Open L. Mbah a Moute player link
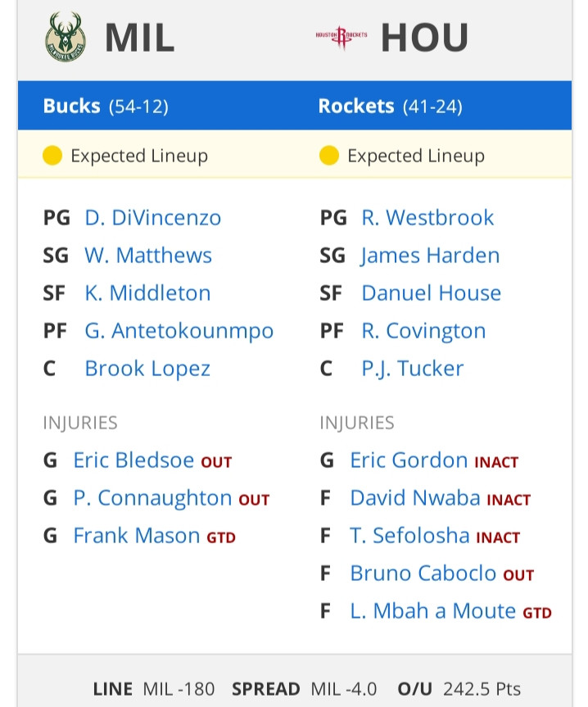 432,611
